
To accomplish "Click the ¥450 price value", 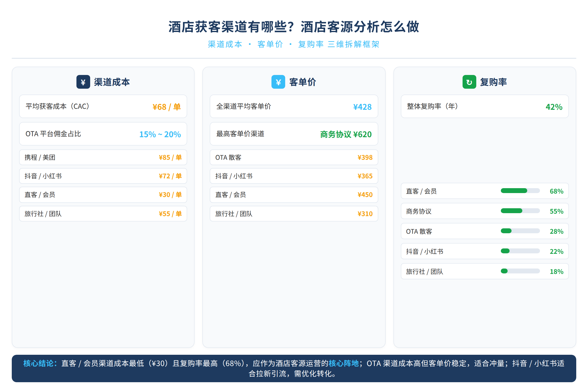I will click(365, 195).
